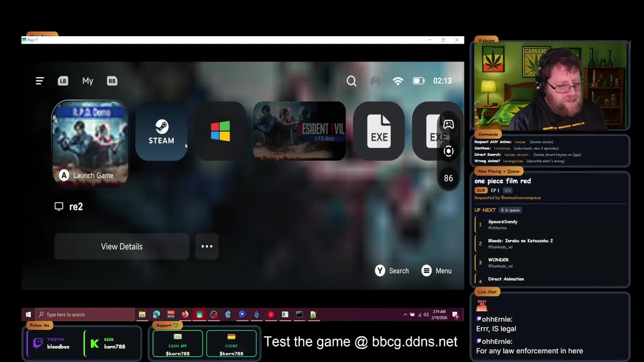
Task: Launch the R.P.D. Demo game card
Action: 91,144
